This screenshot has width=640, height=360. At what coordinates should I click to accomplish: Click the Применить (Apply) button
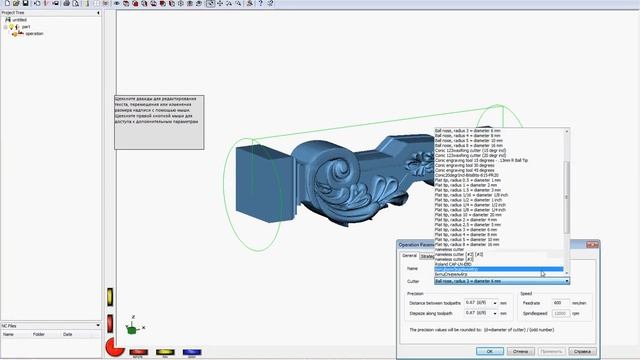click(x=551, y=351)
